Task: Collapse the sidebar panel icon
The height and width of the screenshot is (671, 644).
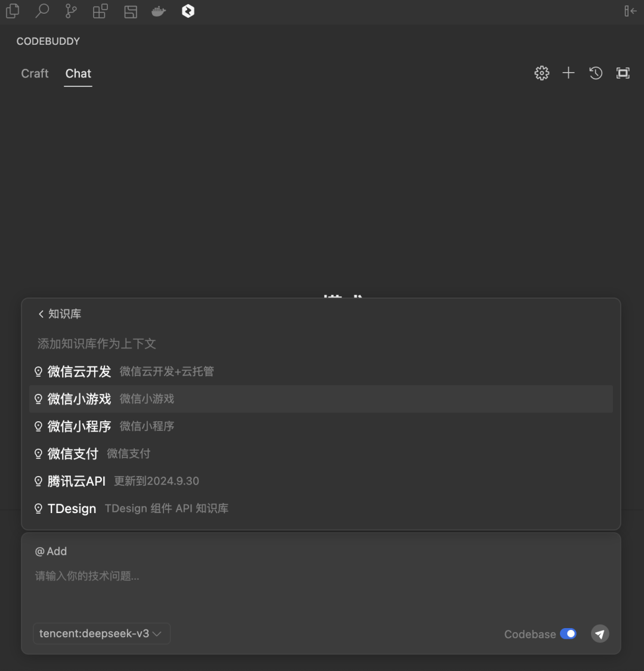Action: click(x=630, y=11)
